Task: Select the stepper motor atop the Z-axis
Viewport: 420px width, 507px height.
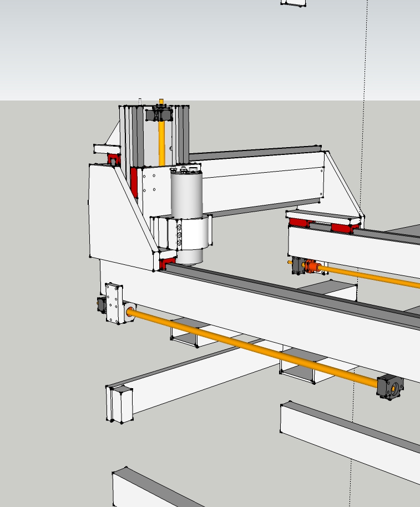Action: [x=159, y=114]
